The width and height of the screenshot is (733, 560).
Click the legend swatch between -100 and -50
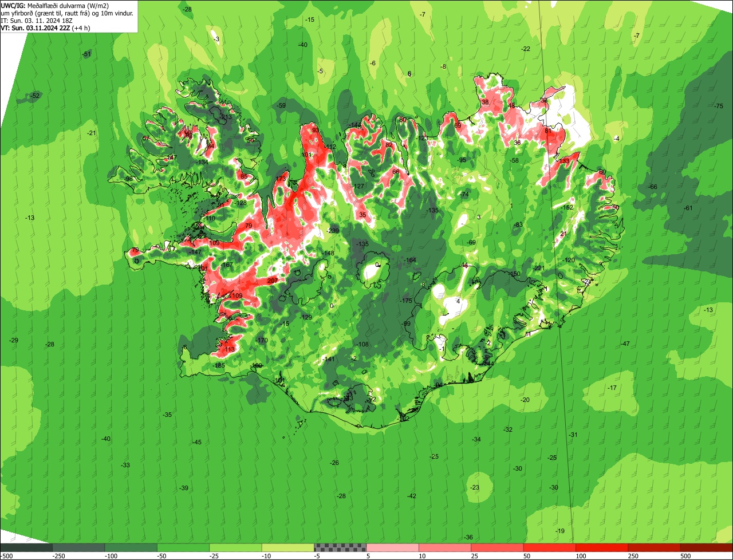(131, 547)
